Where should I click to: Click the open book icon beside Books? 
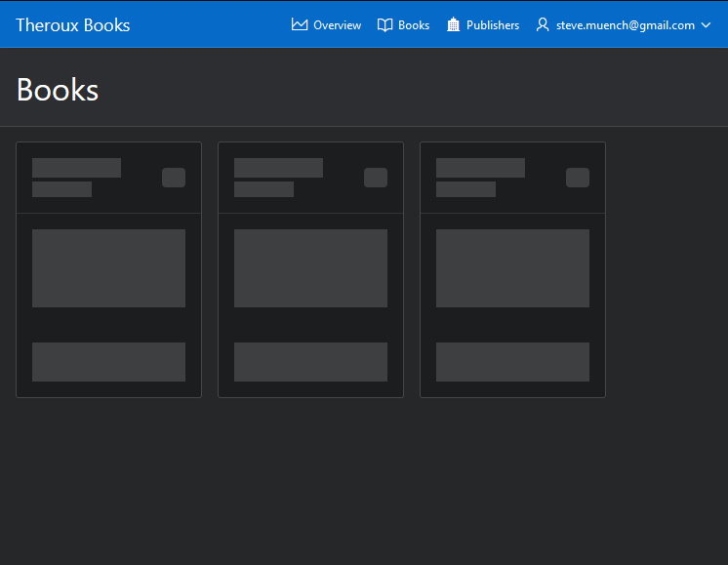point(385,24)
